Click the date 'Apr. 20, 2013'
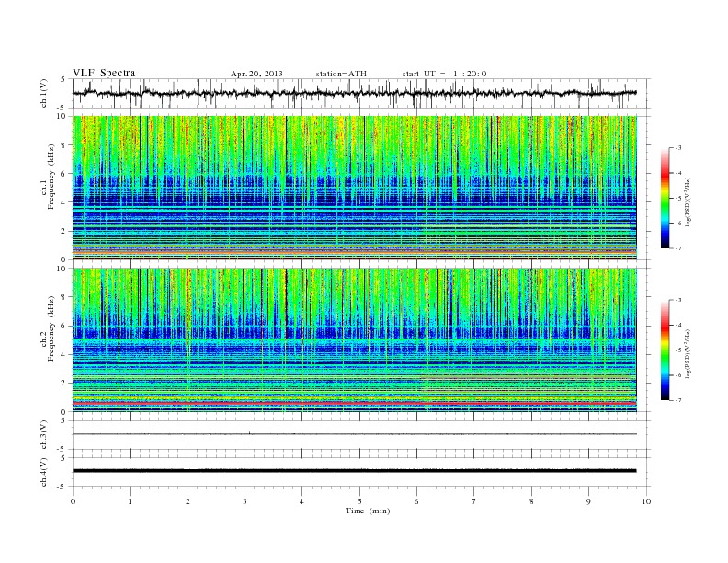This screenshot has height=563, width=728. pyautogui.click(x=256, y=74)
